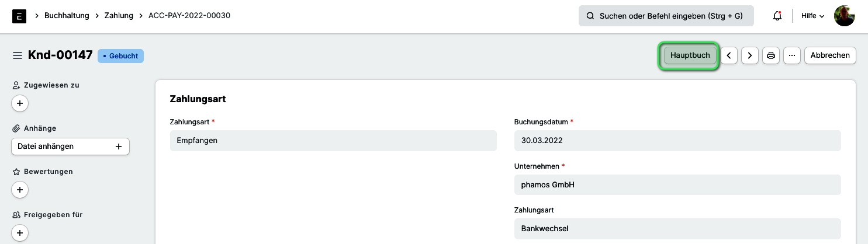Select the Buchungsdatum field 30.03.2022

pyautogui.click(x=677, y=141)
